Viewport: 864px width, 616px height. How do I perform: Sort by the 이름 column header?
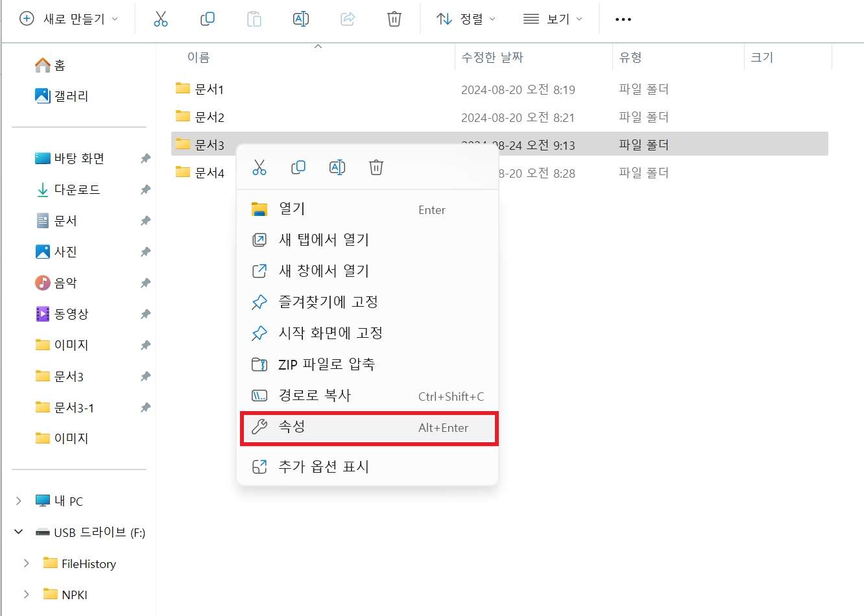click(198, 58)
